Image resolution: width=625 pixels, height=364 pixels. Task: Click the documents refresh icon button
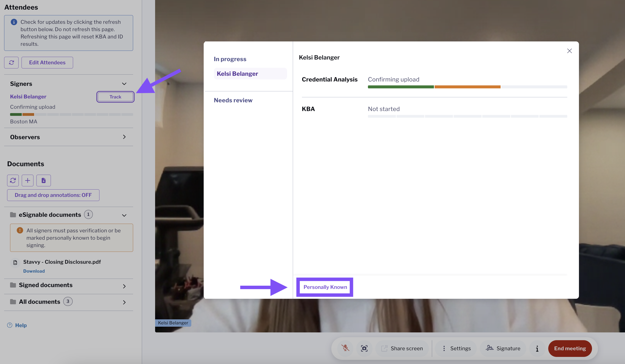point(13,180)
